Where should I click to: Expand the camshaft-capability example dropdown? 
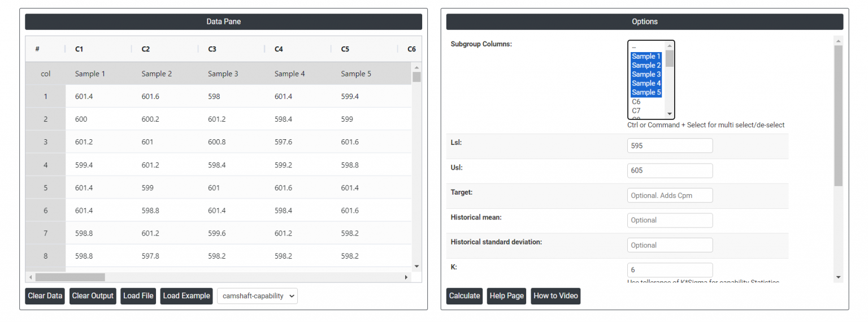(257, 296)
